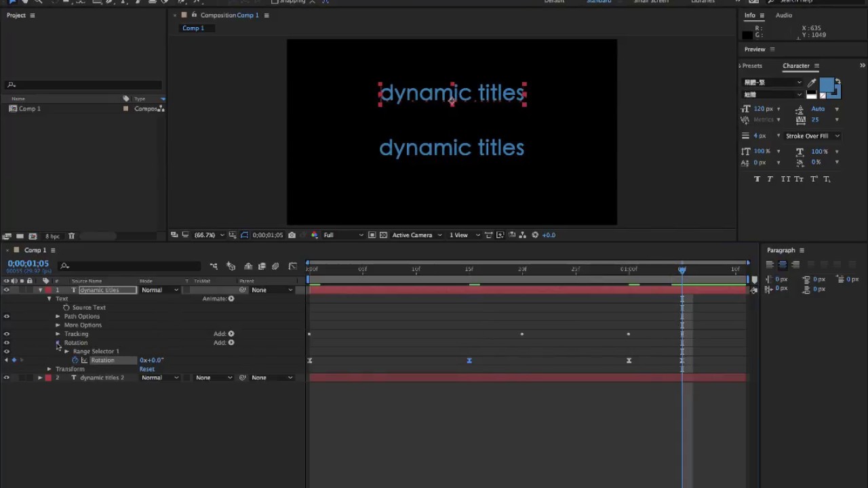Click Reset next to Transform
Screen dimensions: 868x488
pyautogui.click(x=147, y=369)
